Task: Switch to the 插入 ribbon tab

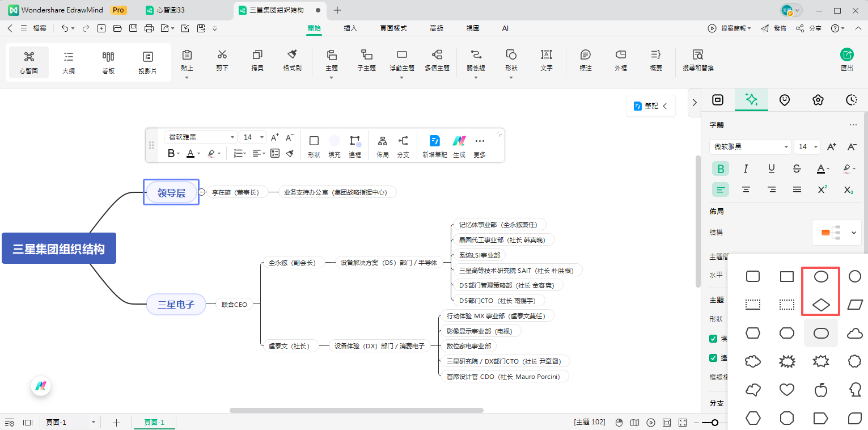Action: [350, 27]
